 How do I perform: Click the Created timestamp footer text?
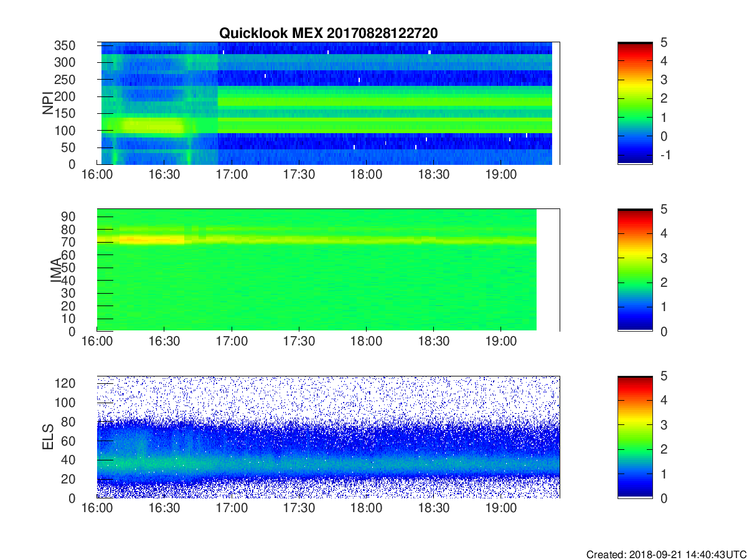pyautogui.click(x=665, y=554)
